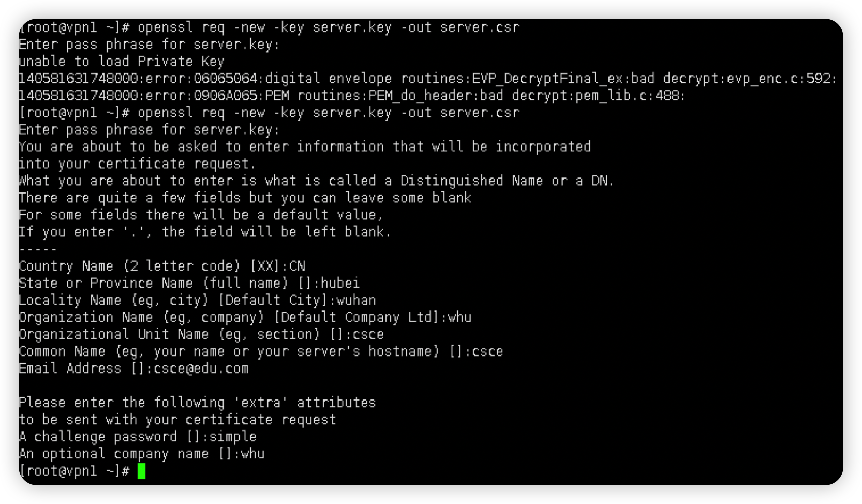
Task: Click the Country Name value 'CN'
Action: pos(297,266)
